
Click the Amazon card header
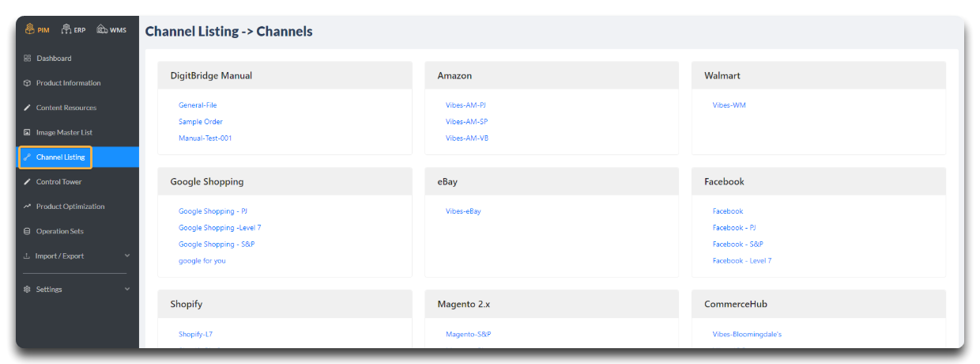(552, 76)
